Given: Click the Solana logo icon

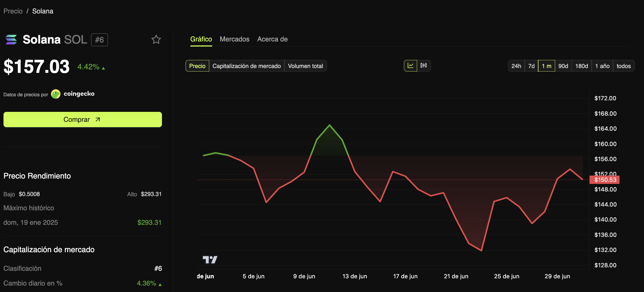Looking at the screenshot, I should [11, 40].
